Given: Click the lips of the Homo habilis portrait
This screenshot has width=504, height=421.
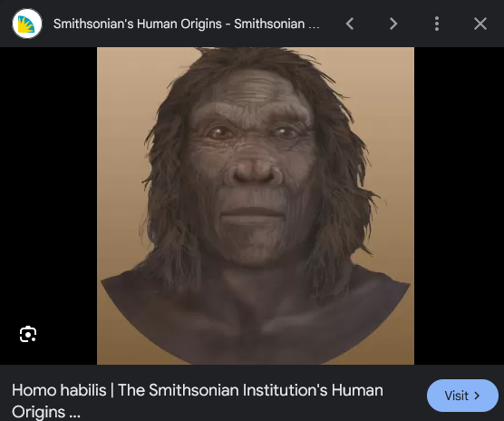Looking at the screenshot, I should point(252,215).
